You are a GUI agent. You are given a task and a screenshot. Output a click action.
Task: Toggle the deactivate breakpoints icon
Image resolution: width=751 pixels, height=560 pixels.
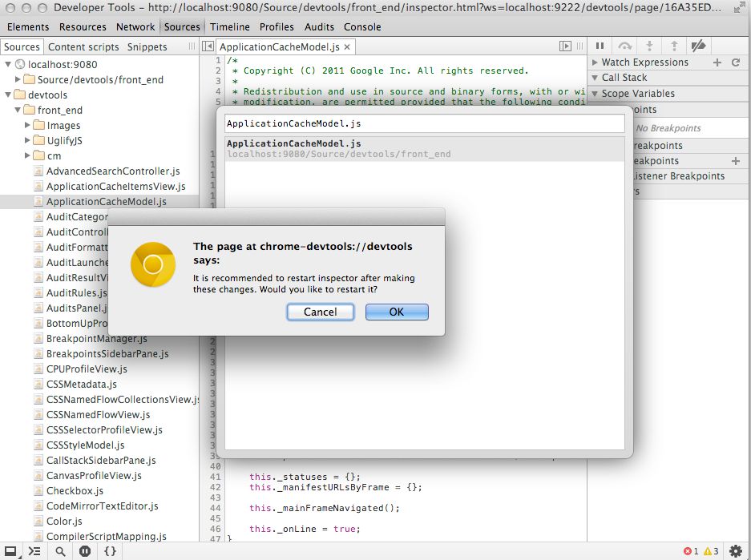[x=698, y=46]
